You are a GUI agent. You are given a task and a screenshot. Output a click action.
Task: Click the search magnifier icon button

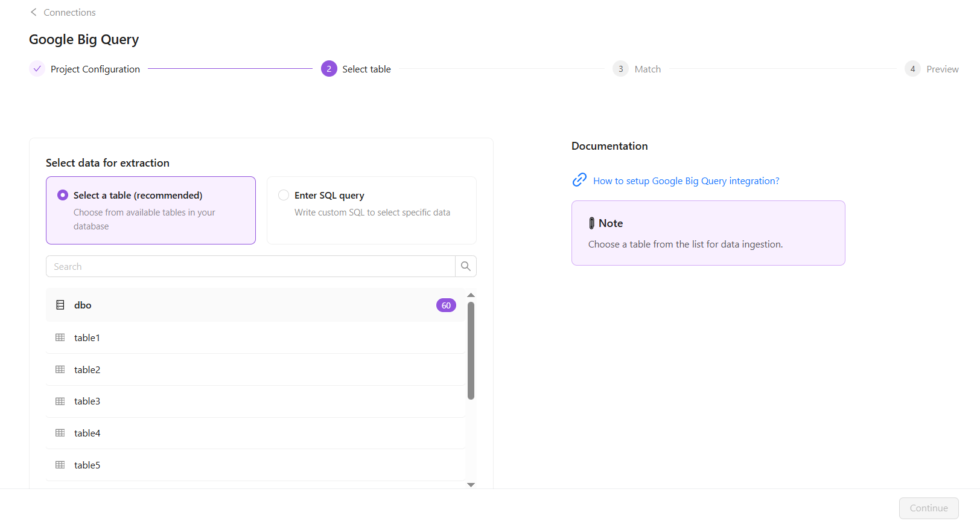[466, 266]
